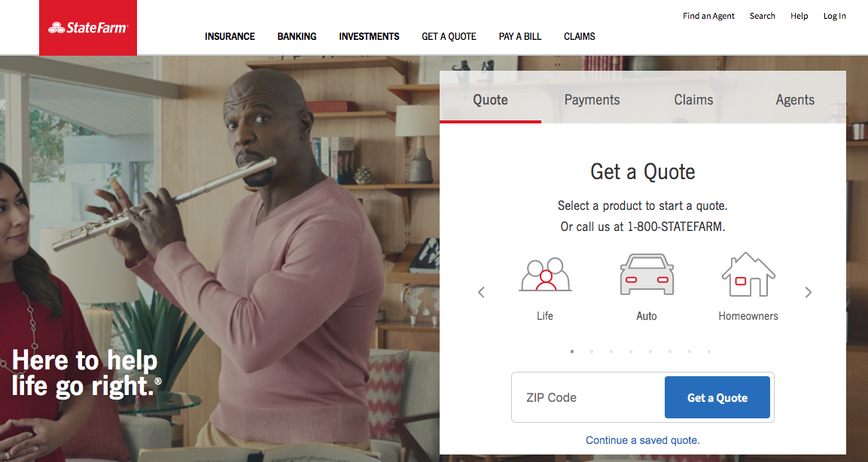The height and width of the screenshot is (462, 868).
Task: Open the Agents tab
Action: click(x=795, y=99)
